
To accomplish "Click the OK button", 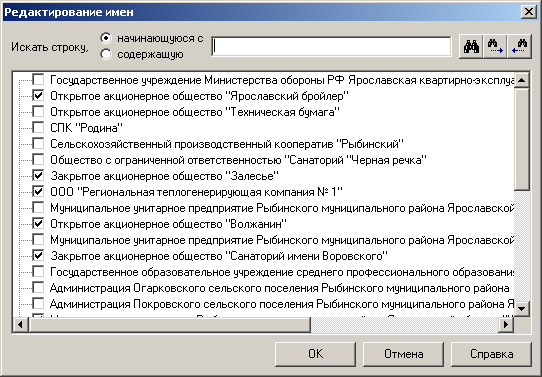I will coord(315,354).
